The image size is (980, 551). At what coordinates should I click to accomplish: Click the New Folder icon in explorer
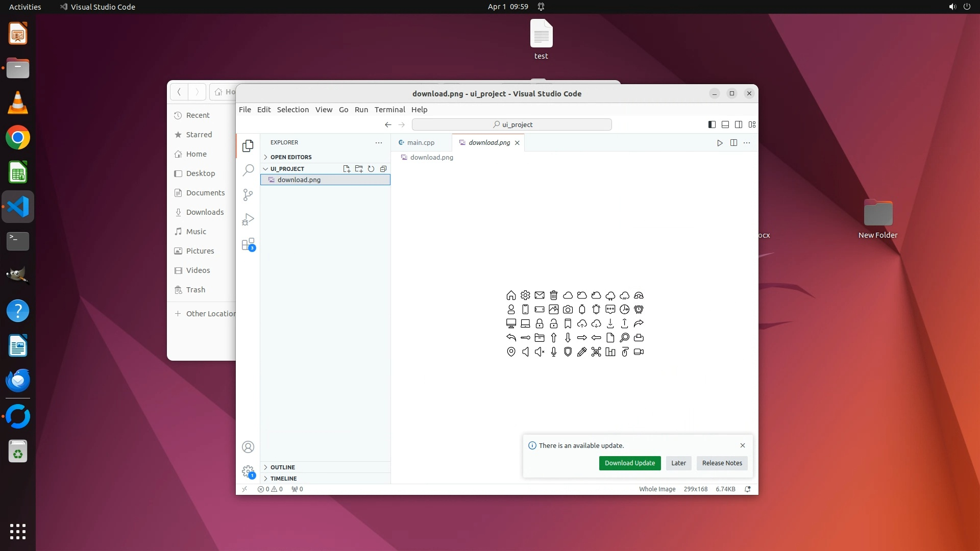tap(359, 169)
